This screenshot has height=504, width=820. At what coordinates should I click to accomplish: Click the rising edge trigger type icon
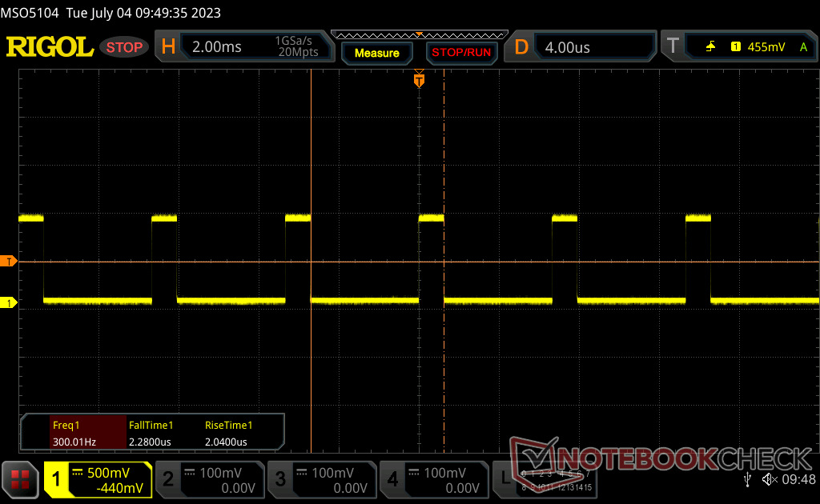click(710, 47)
